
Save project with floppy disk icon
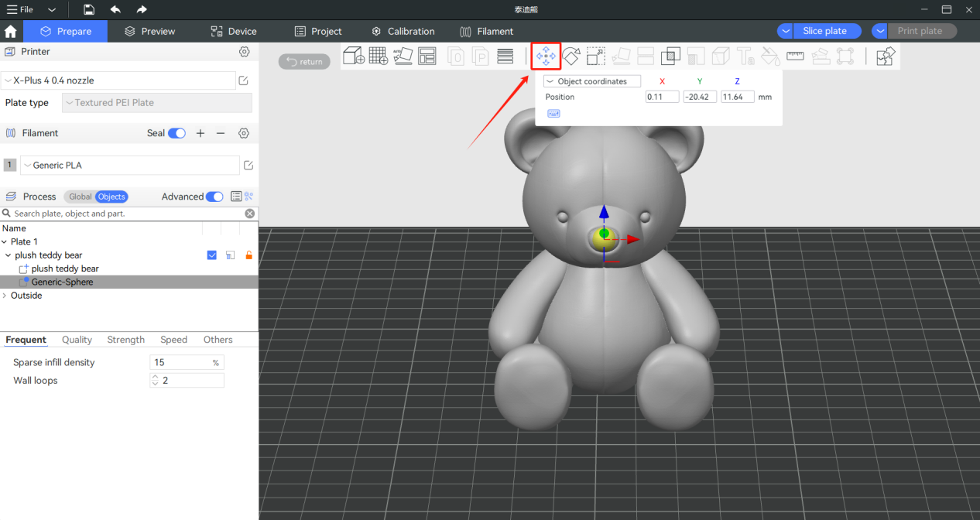[89, 9]
